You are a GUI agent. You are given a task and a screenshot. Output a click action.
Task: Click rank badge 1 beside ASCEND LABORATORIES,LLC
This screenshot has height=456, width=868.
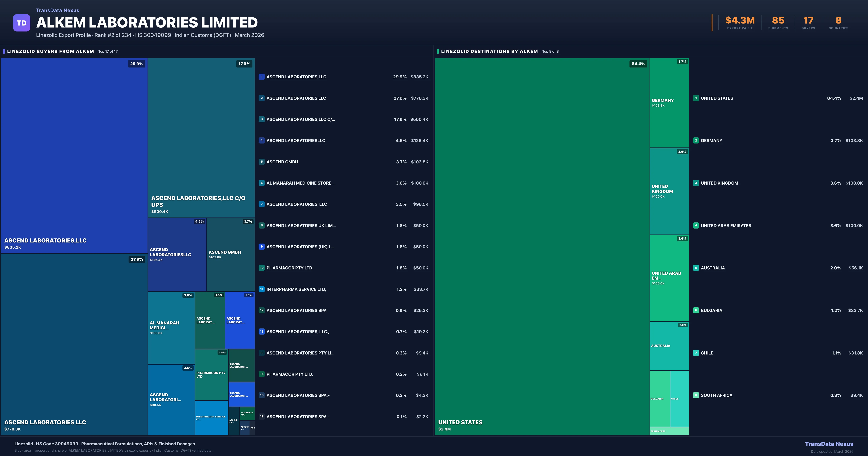261,77
